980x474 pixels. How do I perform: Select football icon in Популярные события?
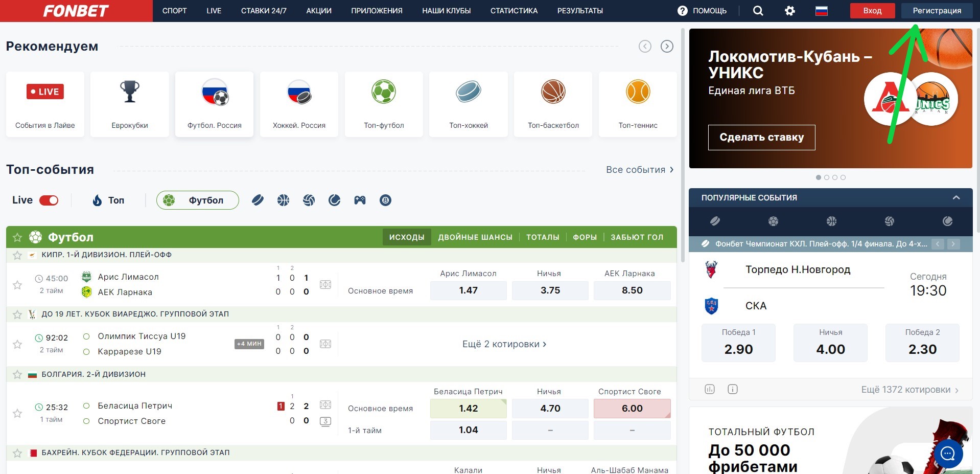774,221
